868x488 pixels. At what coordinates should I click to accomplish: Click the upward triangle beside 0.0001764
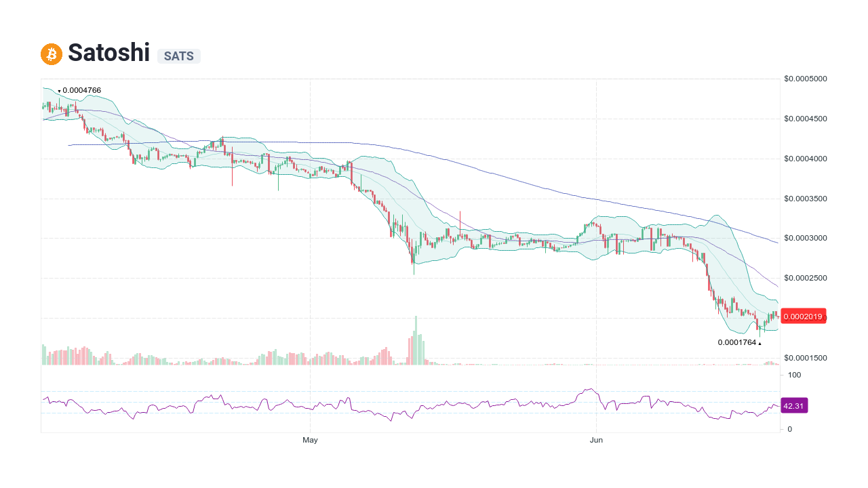(x=759, y=342)
